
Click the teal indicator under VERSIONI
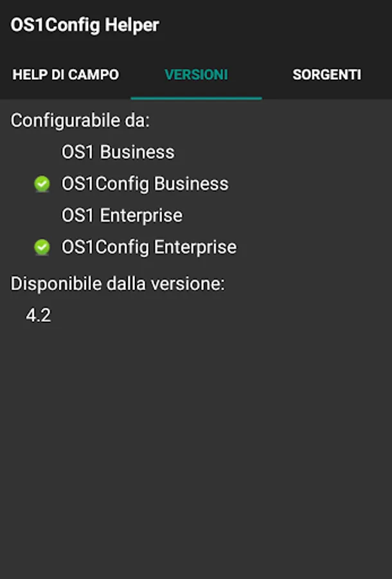point(196,98)
